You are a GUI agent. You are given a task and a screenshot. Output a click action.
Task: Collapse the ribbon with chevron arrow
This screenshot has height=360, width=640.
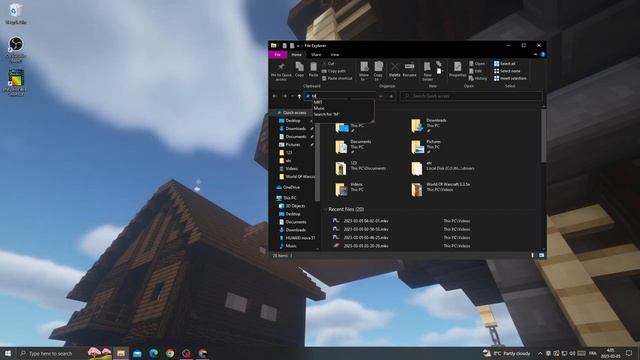[536, 54]
